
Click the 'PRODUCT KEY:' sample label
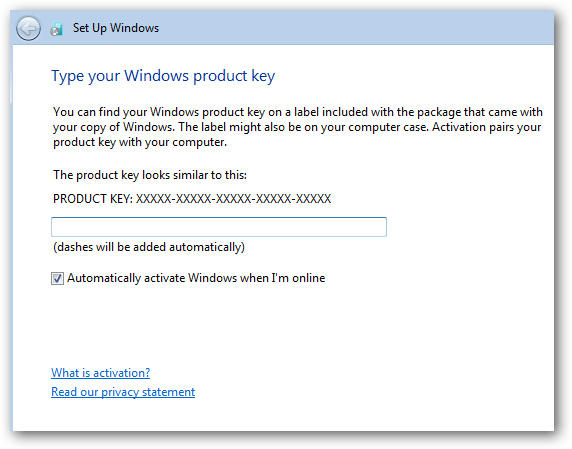93,199
